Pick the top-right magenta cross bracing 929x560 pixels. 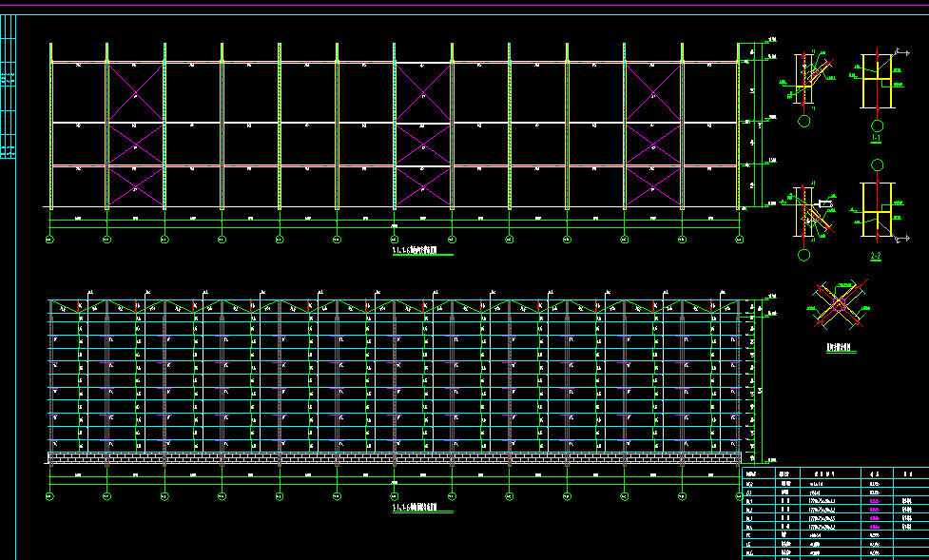pyautogui.click(x=653, y=93)
